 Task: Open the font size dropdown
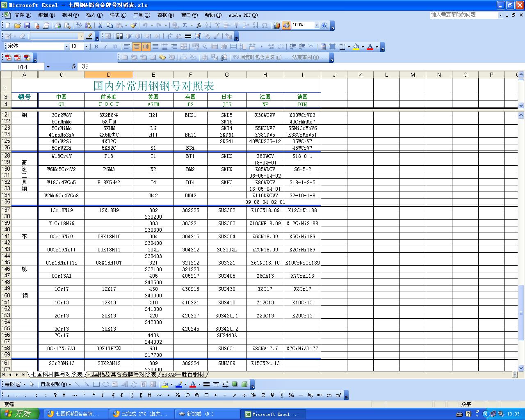(x=86, y=47)
